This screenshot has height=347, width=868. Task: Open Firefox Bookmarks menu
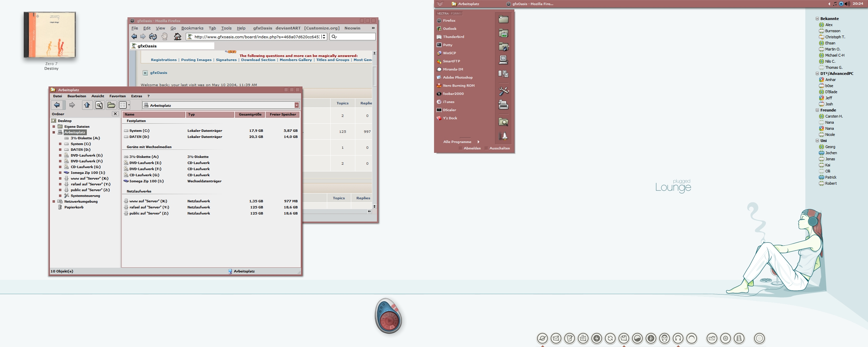[x=192, y=28]
